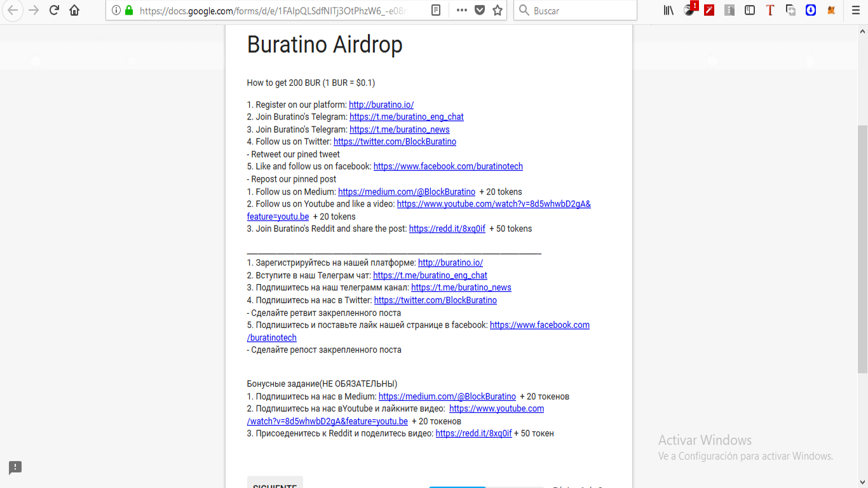
Task: Click the 'Buratino Airdrop' form title
Action: pos(325,45)
